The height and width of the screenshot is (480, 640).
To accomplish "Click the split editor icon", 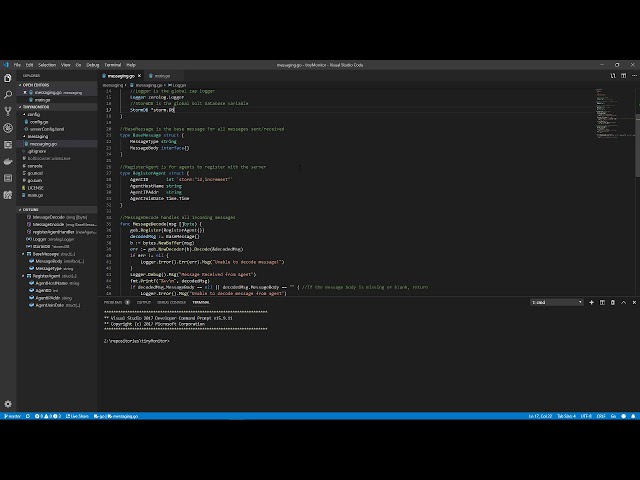I will tap(623, 76).
